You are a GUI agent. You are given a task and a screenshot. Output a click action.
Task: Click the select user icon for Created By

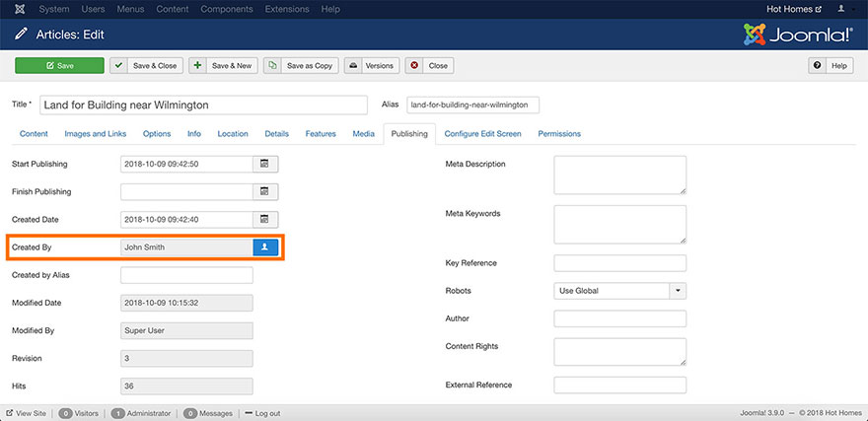[264, 247]
